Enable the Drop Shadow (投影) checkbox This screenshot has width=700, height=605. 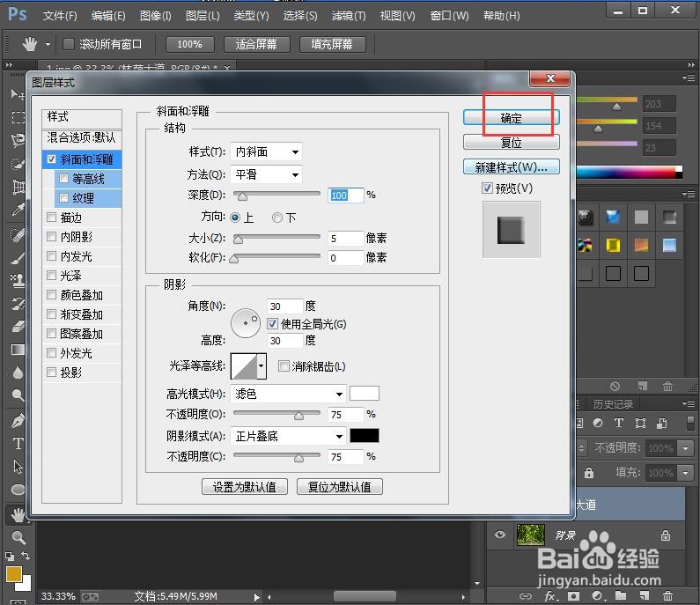click(51, 372)
